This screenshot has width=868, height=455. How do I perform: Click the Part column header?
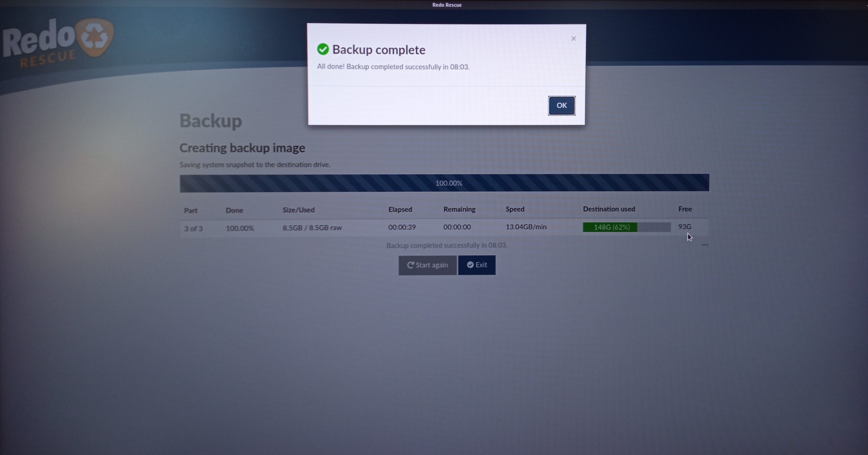(x=191, y=211)
